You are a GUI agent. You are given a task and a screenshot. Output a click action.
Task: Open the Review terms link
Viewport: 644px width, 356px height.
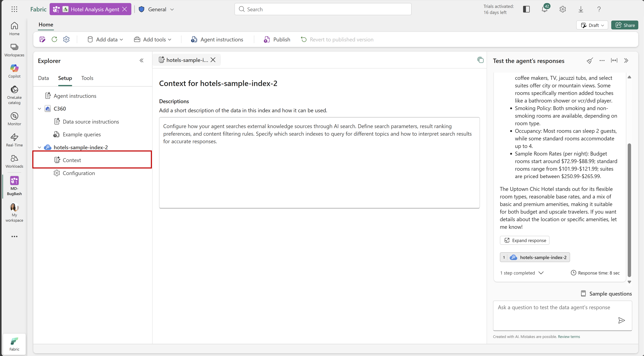coord(569,337)
